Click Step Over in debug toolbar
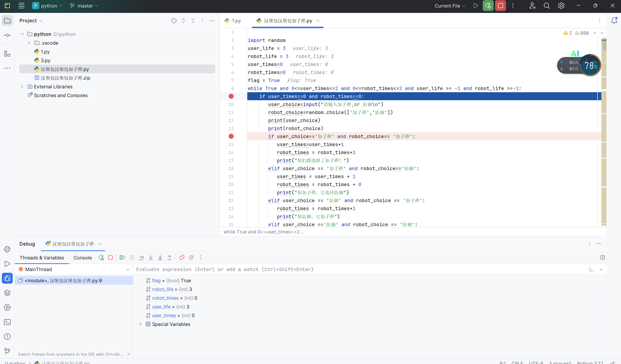This screenshot has width=621, height=364. [x=141, y=257]
